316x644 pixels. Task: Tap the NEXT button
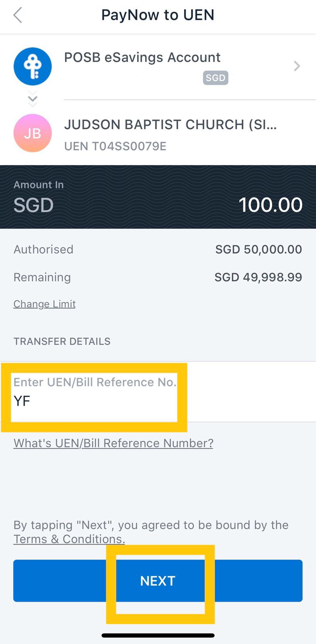158,581
